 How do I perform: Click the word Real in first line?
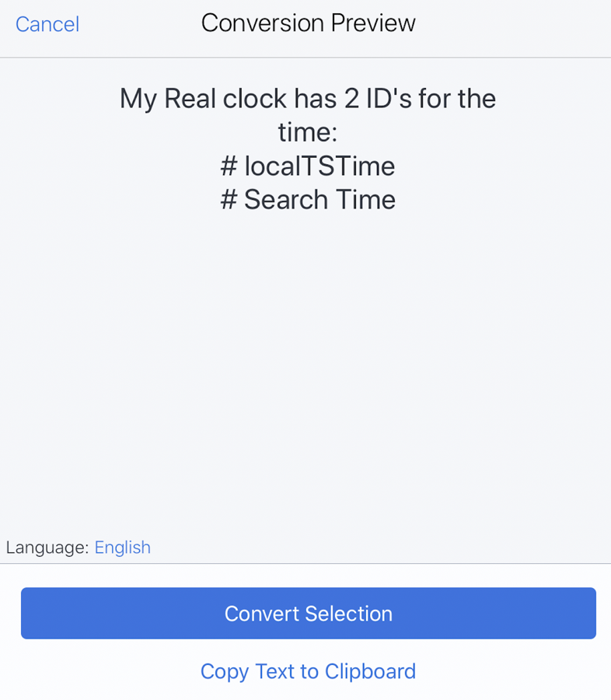tap(190, 99)
